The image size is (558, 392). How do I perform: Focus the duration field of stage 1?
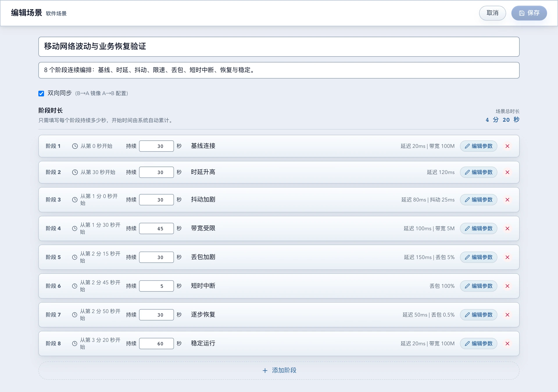156,146
